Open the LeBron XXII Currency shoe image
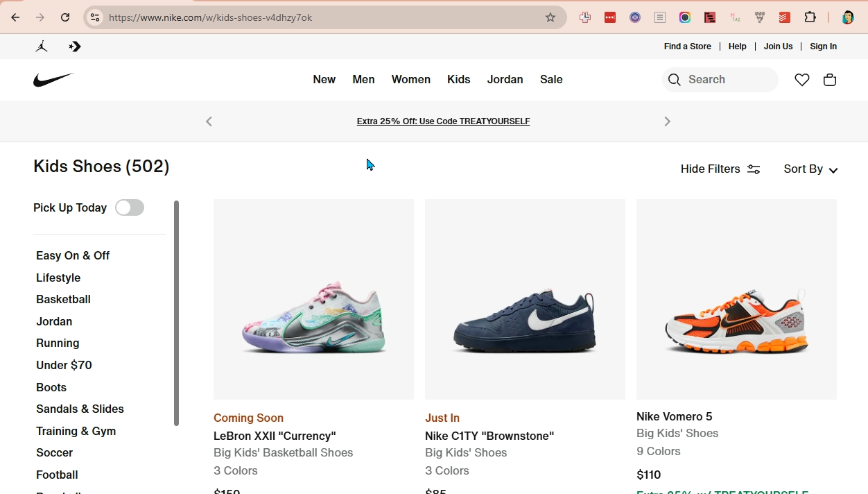Viewport: 868px width, 494px height. (x=313, y=299)
